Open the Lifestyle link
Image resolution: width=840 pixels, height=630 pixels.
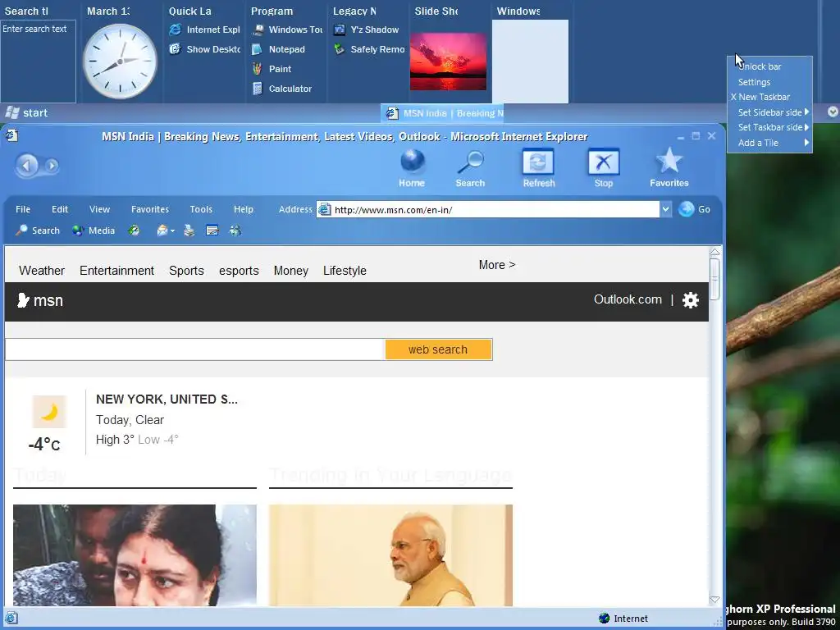tap(345, 271)
